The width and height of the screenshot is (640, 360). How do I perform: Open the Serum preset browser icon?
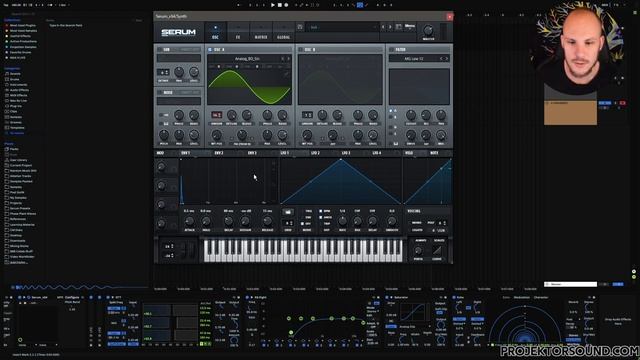(x=398, y=27)
